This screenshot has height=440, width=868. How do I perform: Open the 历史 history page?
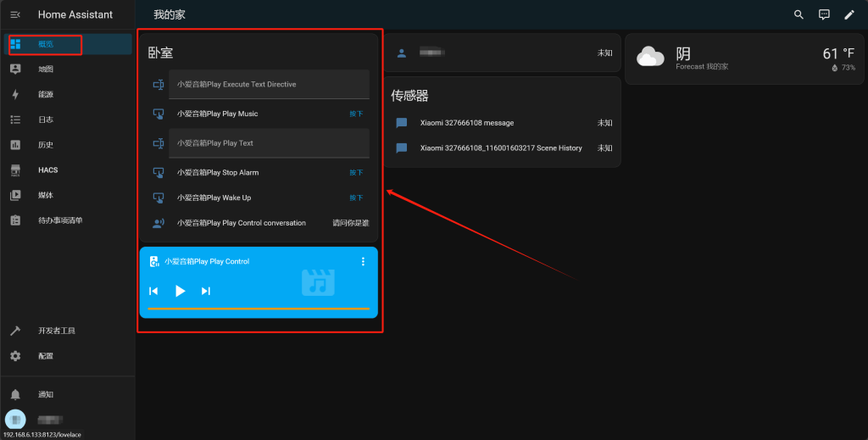(68, 145)
